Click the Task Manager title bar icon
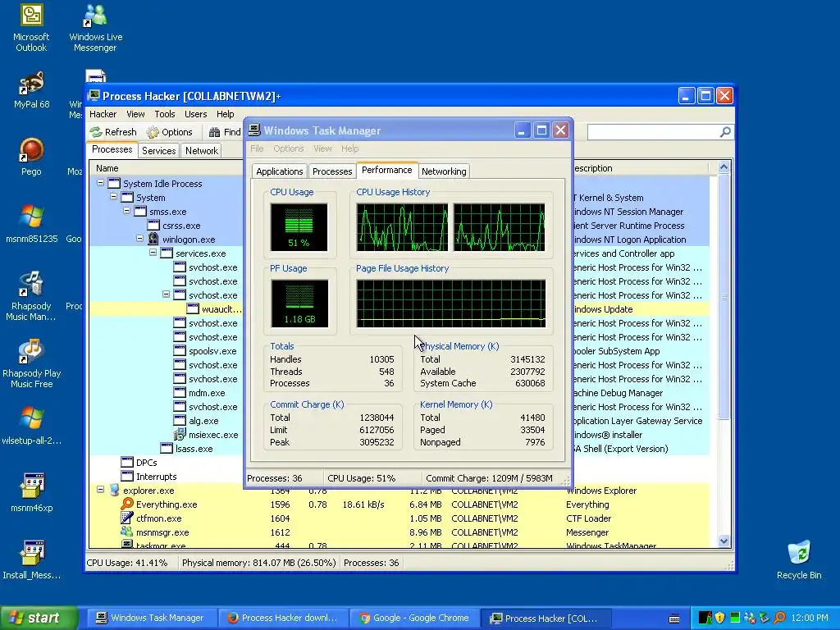840x630 pixels. (254, 130)
